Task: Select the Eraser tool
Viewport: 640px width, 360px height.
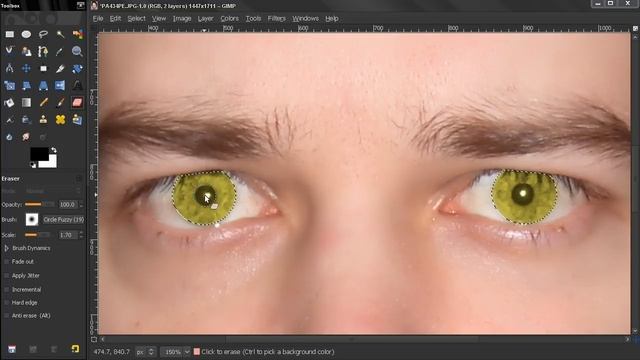Action: (x=77, y=102)
